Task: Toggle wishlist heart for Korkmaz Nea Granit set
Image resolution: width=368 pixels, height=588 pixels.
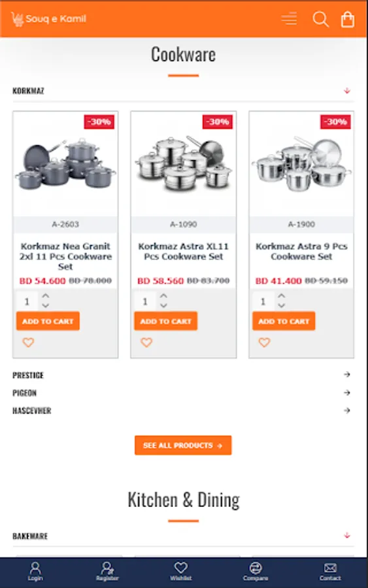Action: pyautogui.click(x=28, y=342)
